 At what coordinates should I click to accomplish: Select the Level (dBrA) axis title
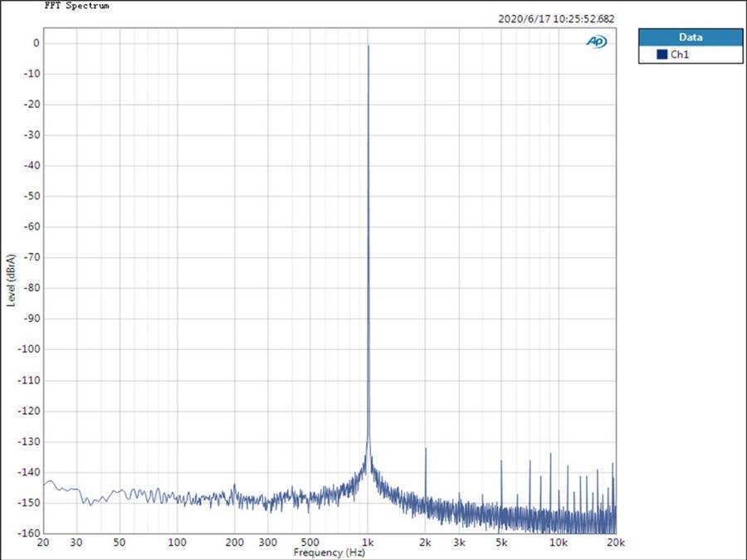click(11, 280)
